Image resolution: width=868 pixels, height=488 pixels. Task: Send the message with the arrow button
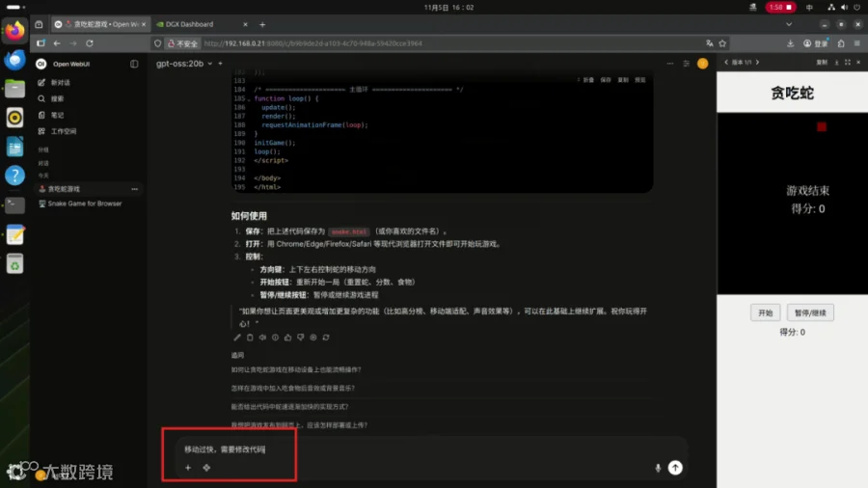675,468
